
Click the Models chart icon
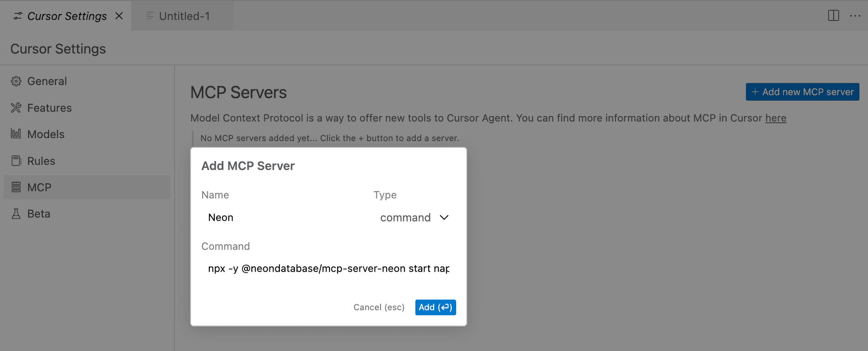(x=16, y=134)
